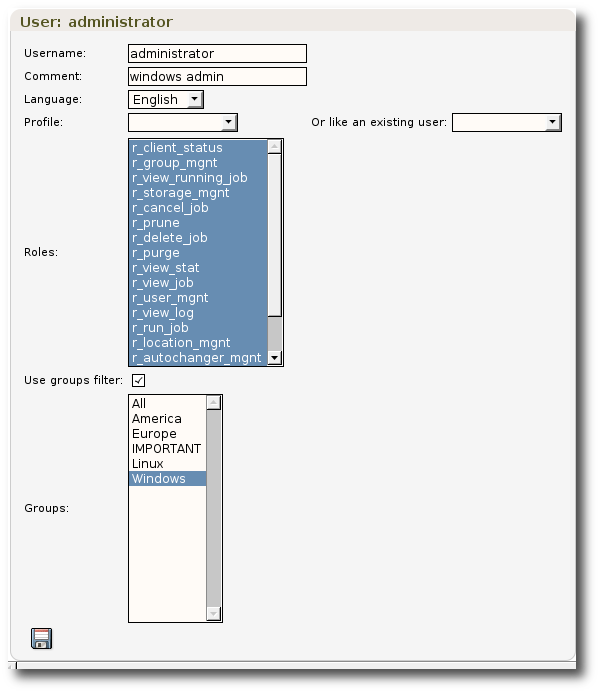The height and width of the screenshot is (693, 600).
Task: Select the Linux group
Action: pos(167,464)
